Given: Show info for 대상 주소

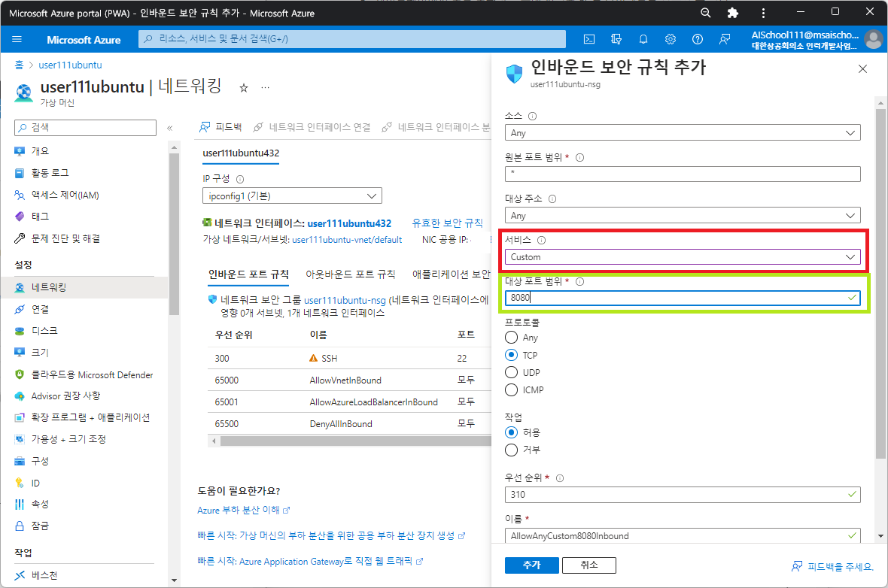Looking at the screenshot, I should pos(552,199).
